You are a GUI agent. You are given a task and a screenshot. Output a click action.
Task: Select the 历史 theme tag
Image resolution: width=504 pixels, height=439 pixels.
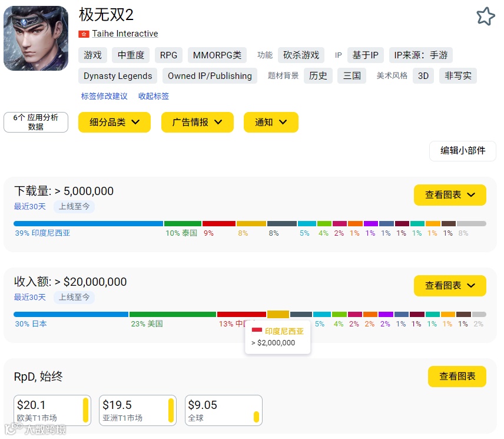[318, 75]
